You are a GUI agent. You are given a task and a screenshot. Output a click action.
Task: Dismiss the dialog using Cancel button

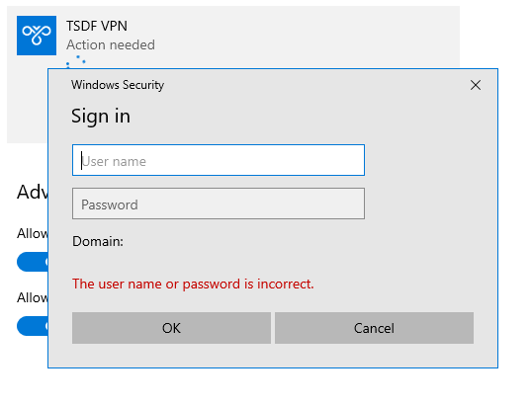click(374, 328)
